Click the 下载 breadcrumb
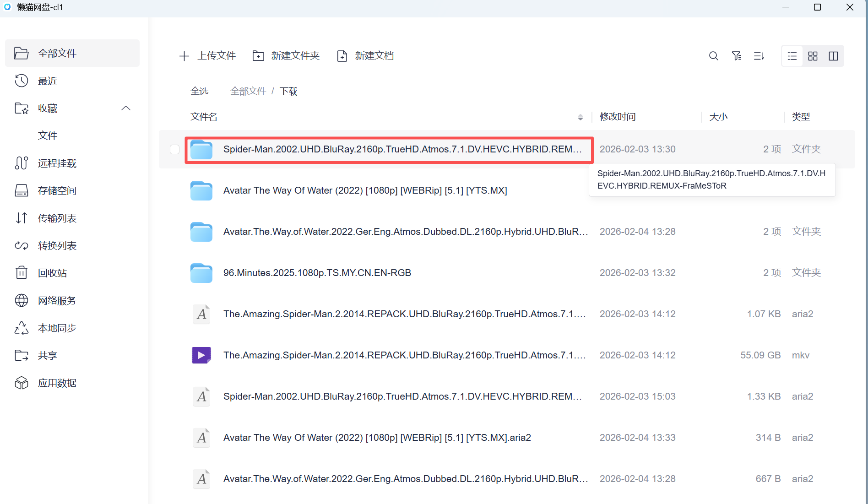The height and width of the screenshot is (504, 868). point(288,91)
